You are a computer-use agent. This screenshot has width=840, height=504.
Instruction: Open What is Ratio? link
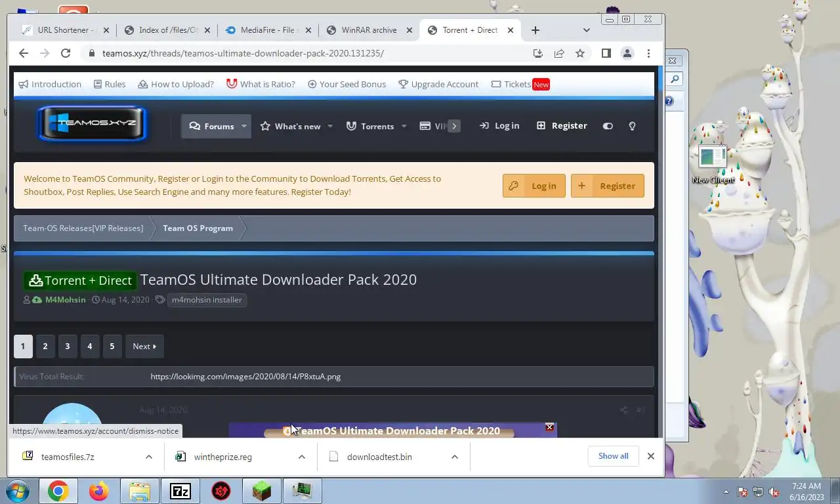tap(261, 84)
